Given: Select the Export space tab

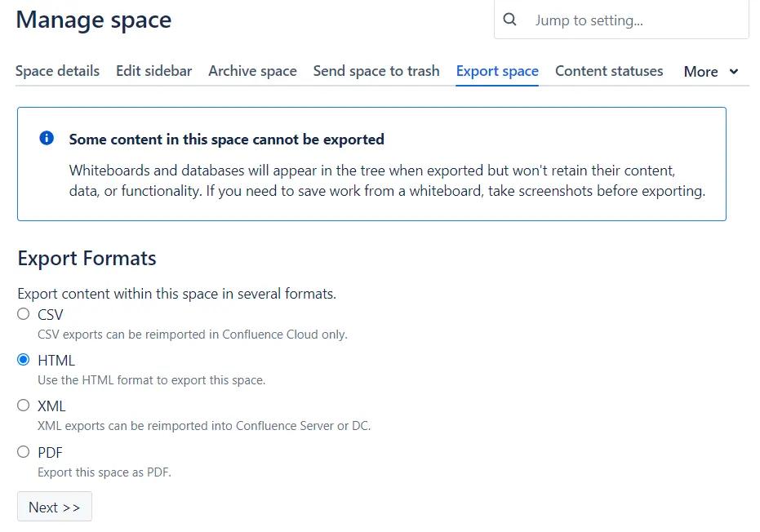Looking at the screenshot, I should 497,71.
